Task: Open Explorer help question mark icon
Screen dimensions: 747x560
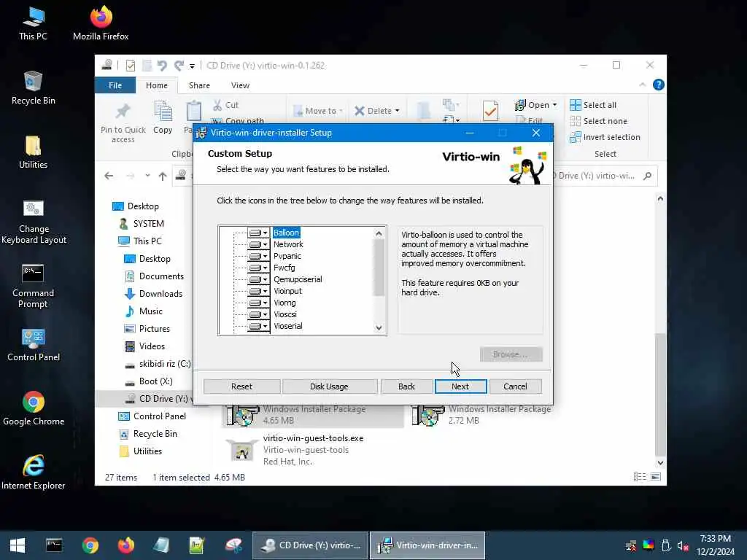Action: pos(659,85)
